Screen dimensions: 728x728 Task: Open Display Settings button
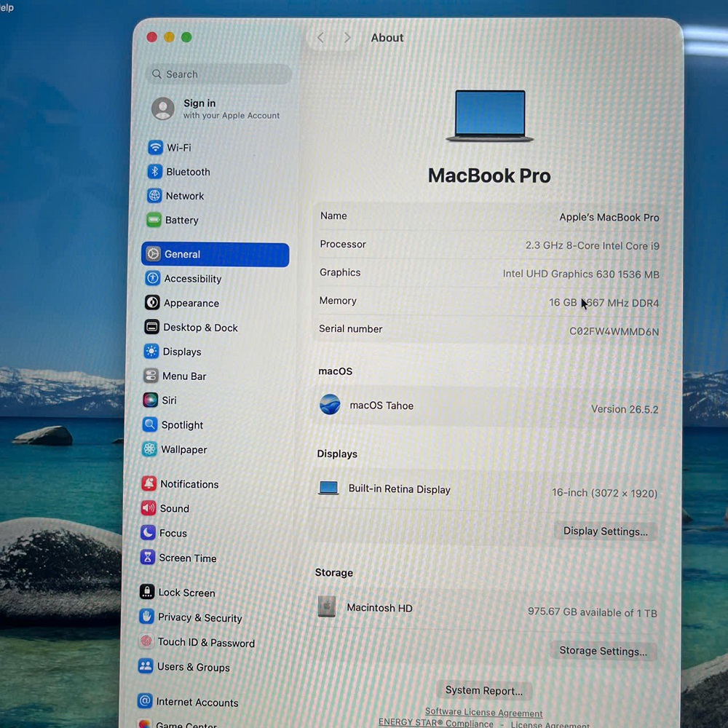click(x=605, y=531)
